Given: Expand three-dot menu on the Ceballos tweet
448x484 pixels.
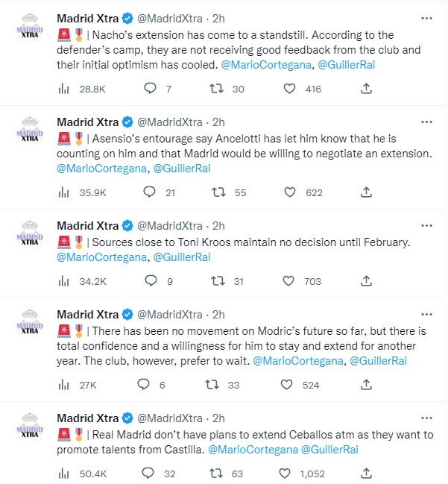Looking at the screenshot, I should coord(425,418).
